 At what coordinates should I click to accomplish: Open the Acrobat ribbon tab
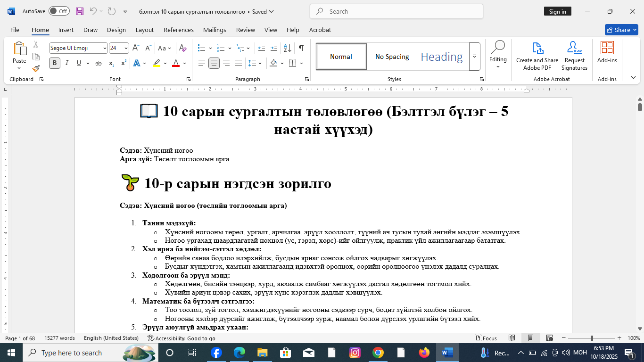320,30
